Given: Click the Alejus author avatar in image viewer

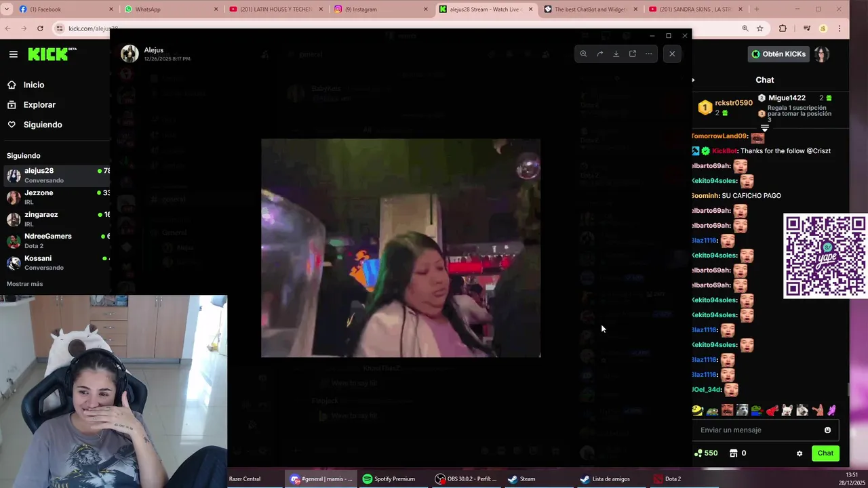Looking at the screenshot, I should pos(130,54).
